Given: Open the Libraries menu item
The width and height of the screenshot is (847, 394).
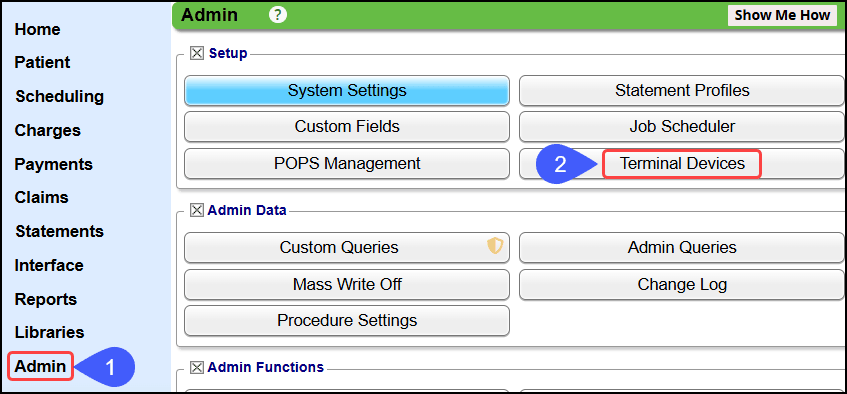Looking at the screenshot, I should 49,332.
